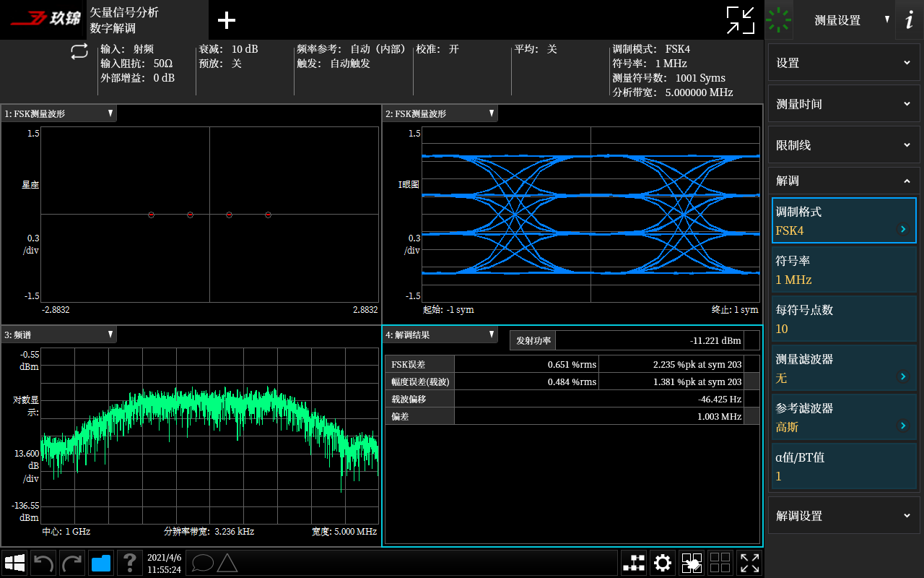Viewport: 924px width, 578px height.
Task: Expand the 解调设置 section
Action: point(844,516)
